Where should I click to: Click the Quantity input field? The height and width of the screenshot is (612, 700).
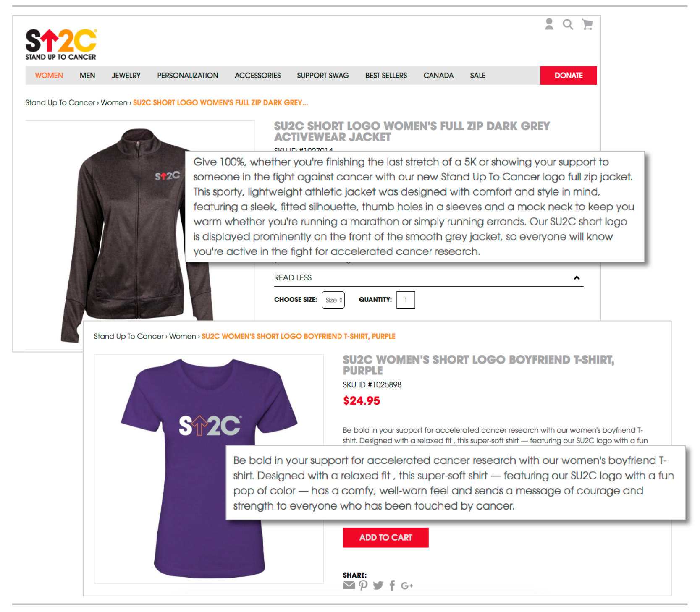tap(406, 300)
